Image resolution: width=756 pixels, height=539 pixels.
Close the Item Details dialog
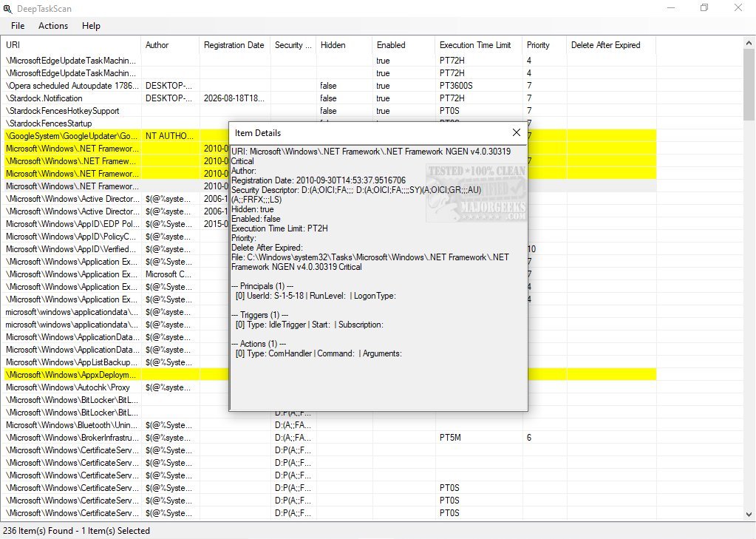[517, 132]
